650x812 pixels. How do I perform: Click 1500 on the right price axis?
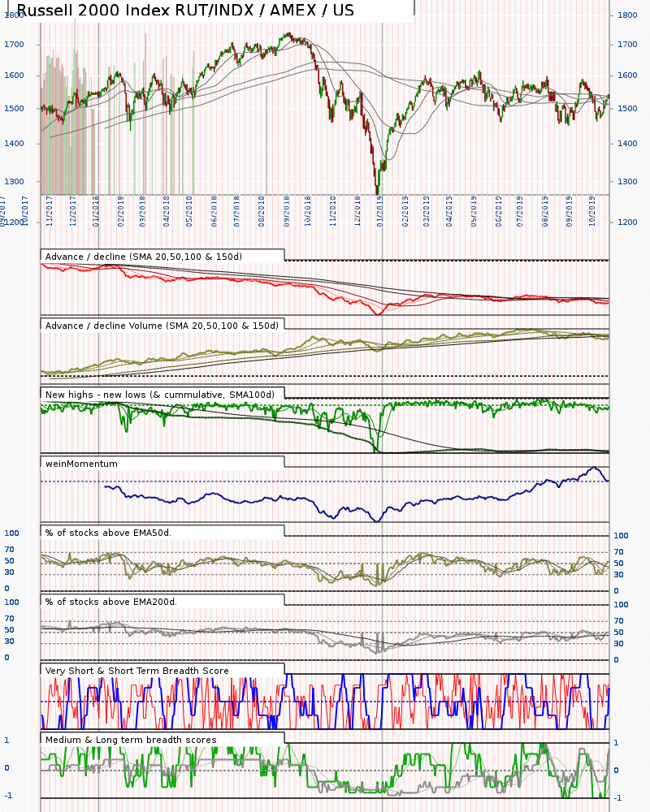(627, 109)
